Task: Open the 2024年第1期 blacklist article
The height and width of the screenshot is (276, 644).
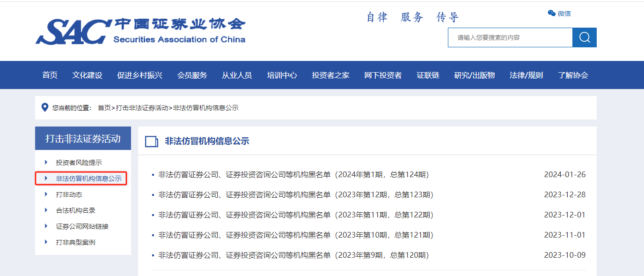Action: [x=293, y=175]
